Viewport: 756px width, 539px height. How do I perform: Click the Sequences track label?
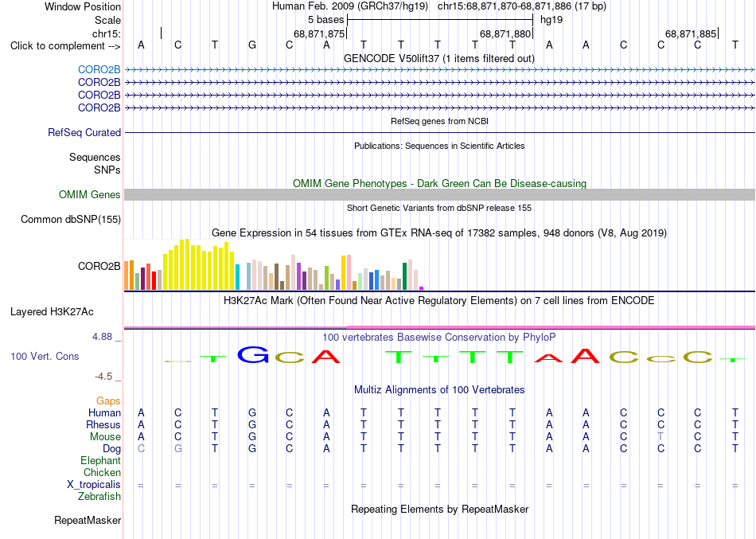[95, 158]
